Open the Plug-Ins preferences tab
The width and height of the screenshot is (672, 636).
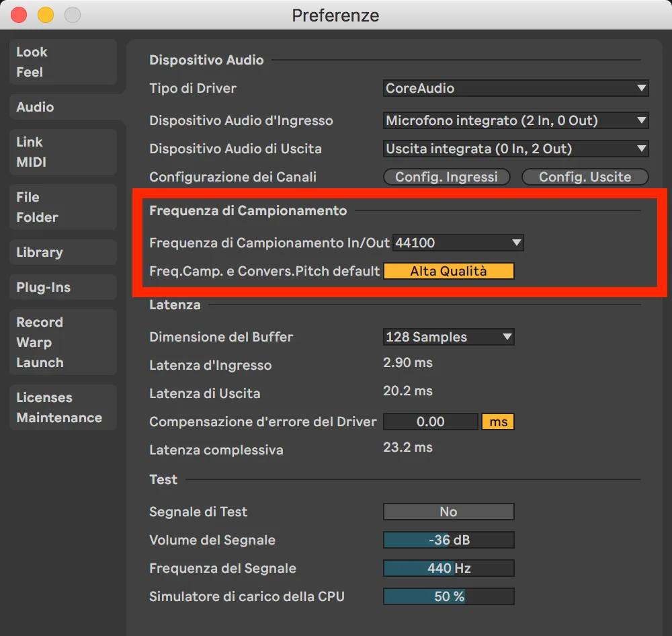[63, 287]
